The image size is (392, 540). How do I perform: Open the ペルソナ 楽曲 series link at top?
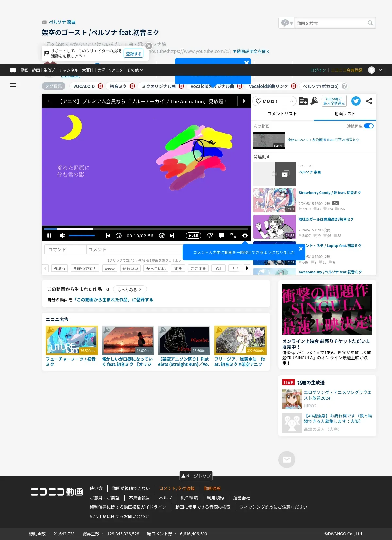coord(62,22)
